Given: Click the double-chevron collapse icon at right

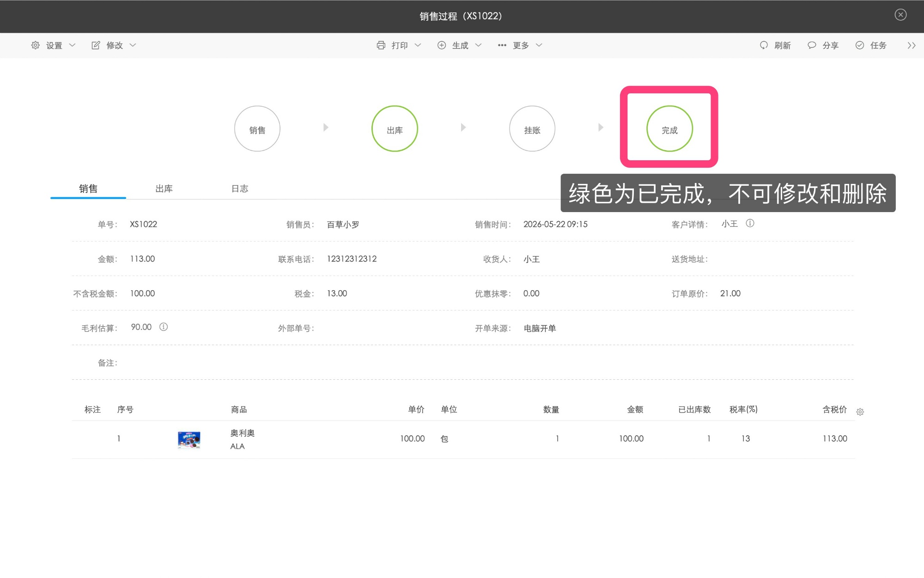Looking at the screenshot, I should click(x=911, y=45).
